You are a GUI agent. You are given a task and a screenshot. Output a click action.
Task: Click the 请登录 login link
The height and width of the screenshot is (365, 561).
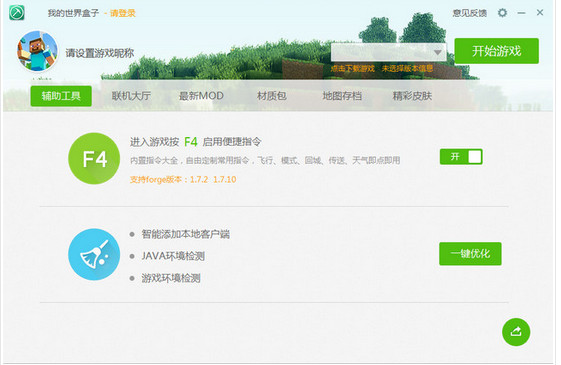click(x=123, y=13)
